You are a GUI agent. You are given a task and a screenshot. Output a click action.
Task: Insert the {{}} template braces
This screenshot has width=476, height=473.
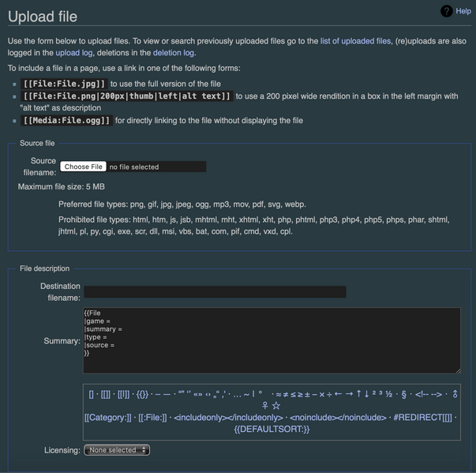[142, 393]
